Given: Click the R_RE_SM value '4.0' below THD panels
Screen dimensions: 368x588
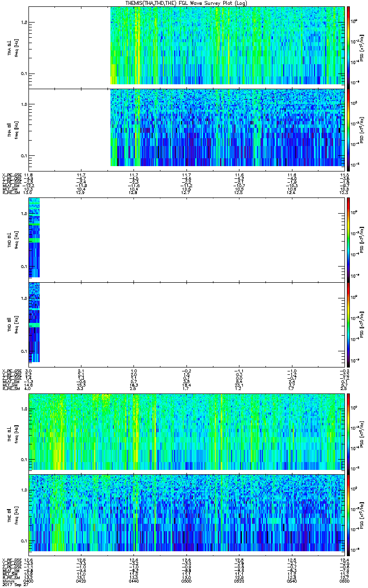Looking at the screenshot, I should coord(28,388).
